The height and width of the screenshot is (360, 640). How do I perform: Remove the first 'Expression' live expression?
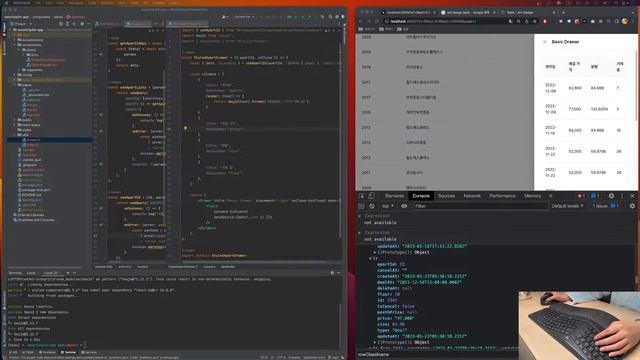tap(360, 216)
